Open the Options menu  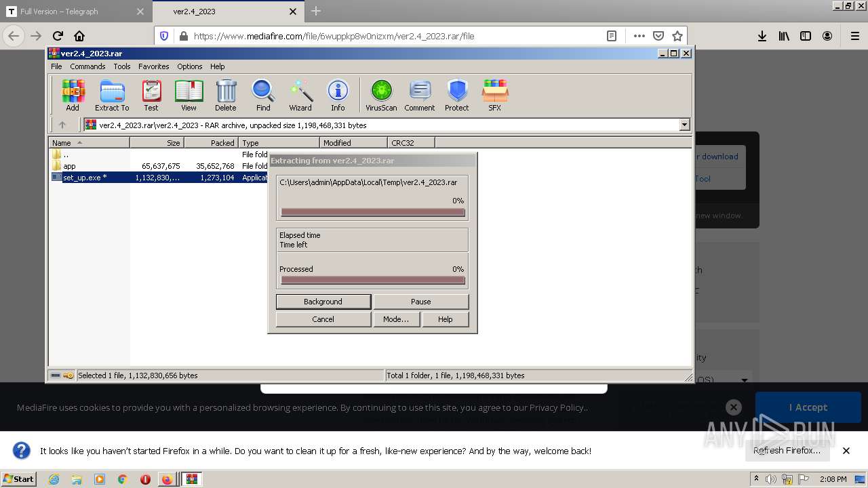[x=190, y=66]
